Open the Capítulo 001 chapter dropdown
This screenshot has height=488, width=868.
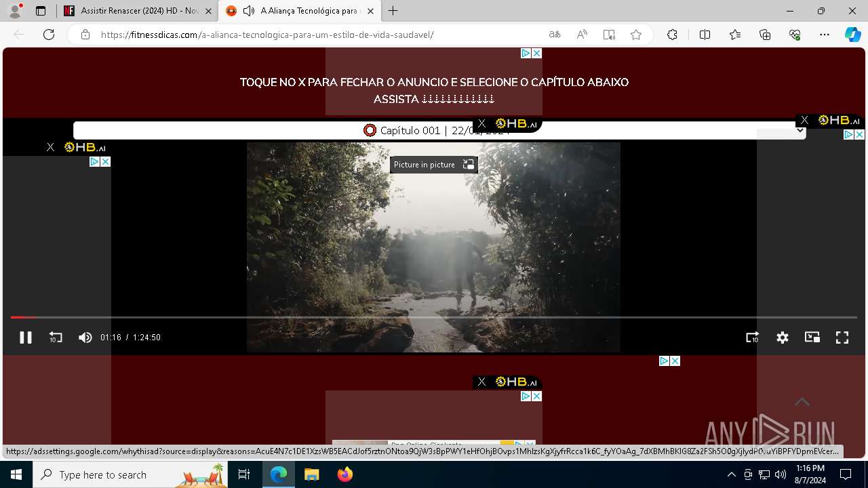click(439, 130)
